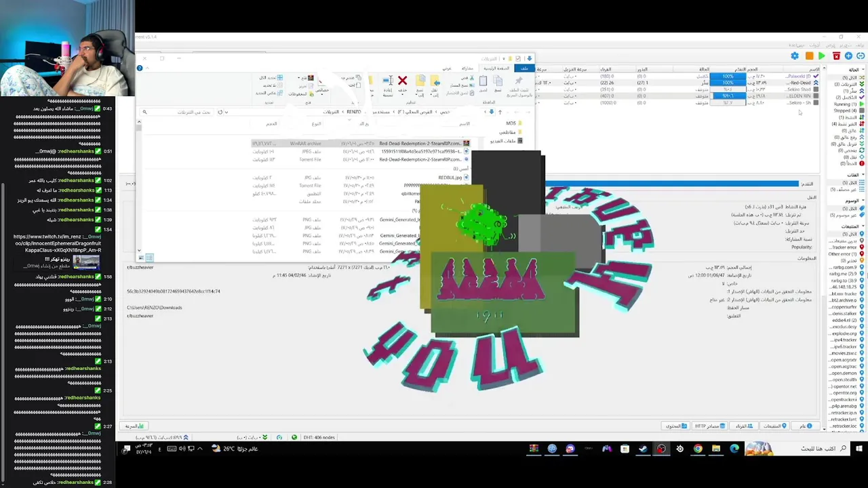This screenshot has height=488, width=868.
Task: Select the Red-Dead torrent row
Action: (x=678, y=83)
